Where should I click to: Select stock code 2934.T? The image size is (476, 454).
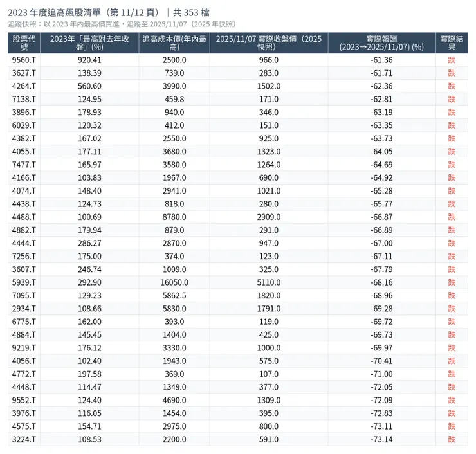tap(24, 309)
